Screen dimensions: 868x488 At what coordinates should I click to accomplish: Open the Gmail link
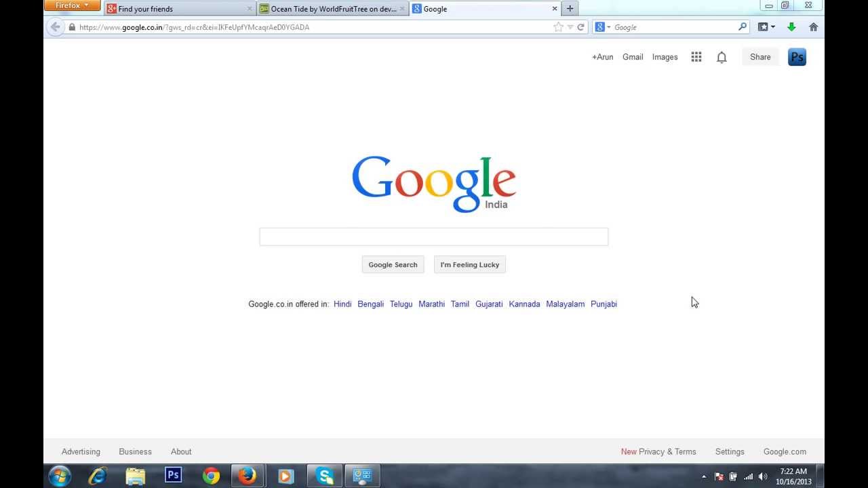click(633, 57)
